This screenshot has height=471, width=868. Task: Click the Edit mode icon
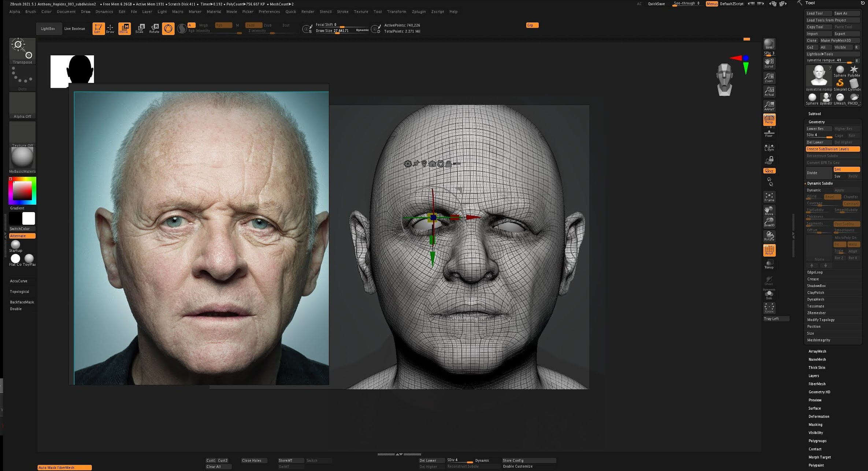pyautogui.click(x=98, y=28)
